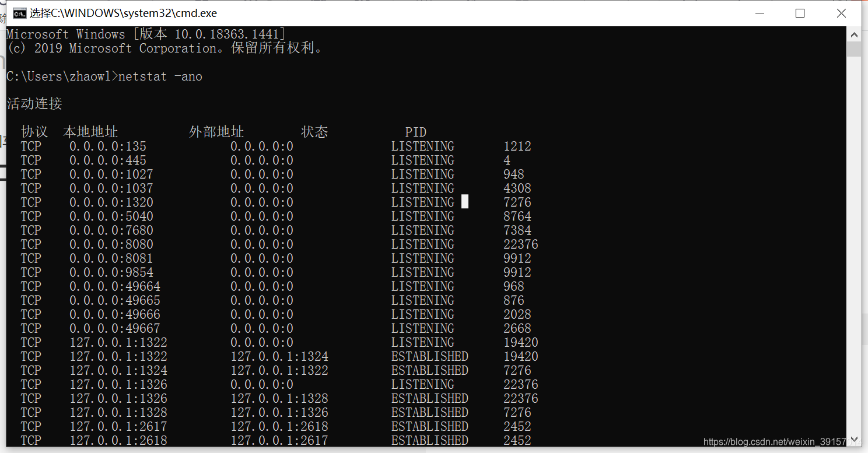Viewport: 868px width, 453px height.
Task: Click the typed command netstat -ano
Action: point(160,76)
